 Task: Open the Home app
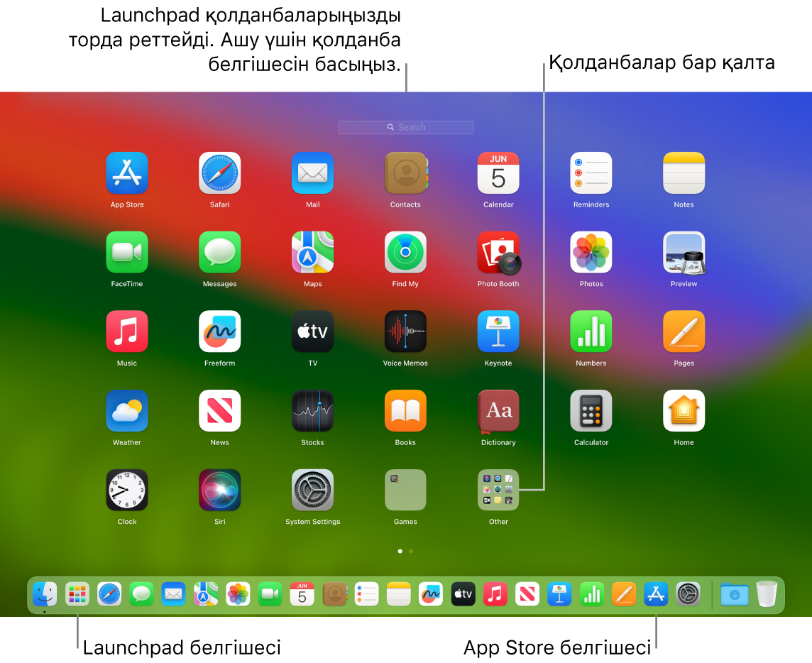684,411
